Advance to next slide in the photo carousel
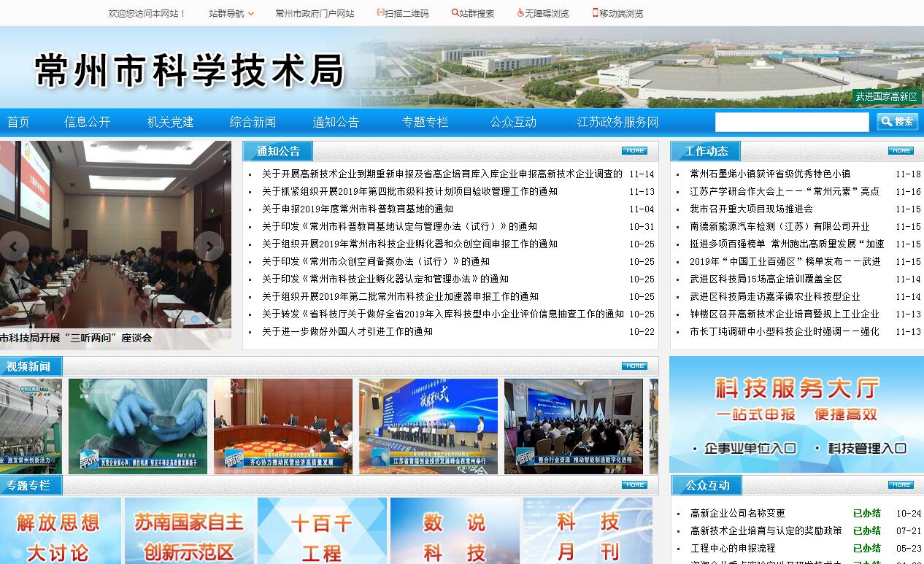The image size is (924, 564). click(x=209, y=247)
